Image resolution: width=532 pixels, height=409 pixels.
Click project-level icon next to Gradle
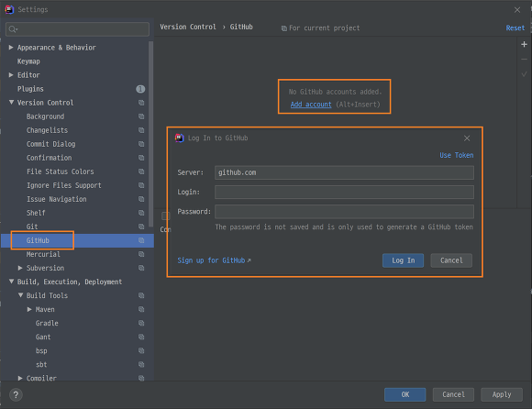click(x=141, y=323)
